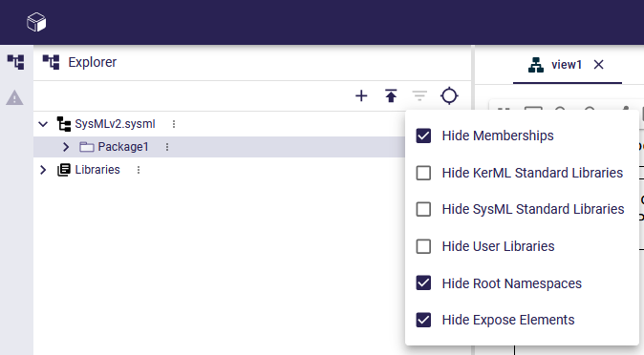Viewport: 644px width, 355px height.
Task: Open the explorer filter menu icon
Action: tap(419, 96)
